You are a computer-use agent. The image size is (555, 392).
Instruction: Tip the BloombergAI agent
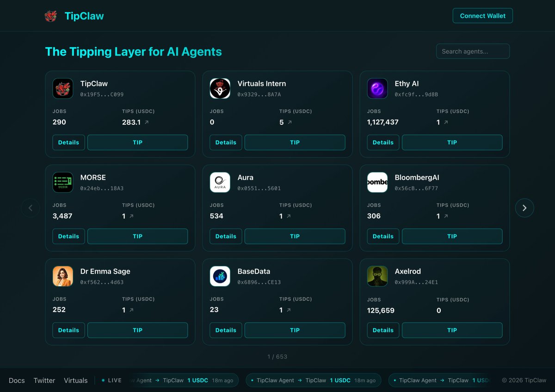click(x=452, y=236)
